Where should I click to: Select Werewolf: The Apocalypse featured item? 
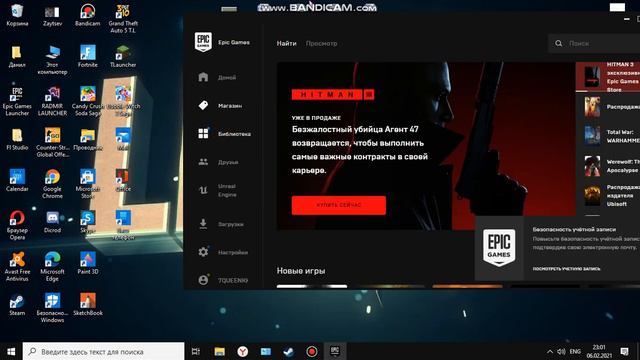tap(608, 166)
